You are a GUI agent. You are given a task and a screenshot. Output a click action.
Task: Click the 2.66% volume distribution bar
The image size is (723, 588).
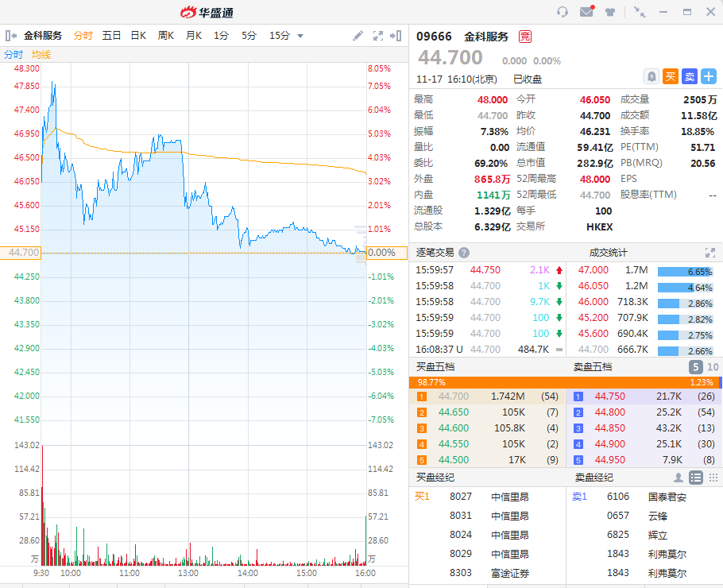click(685, 351)
